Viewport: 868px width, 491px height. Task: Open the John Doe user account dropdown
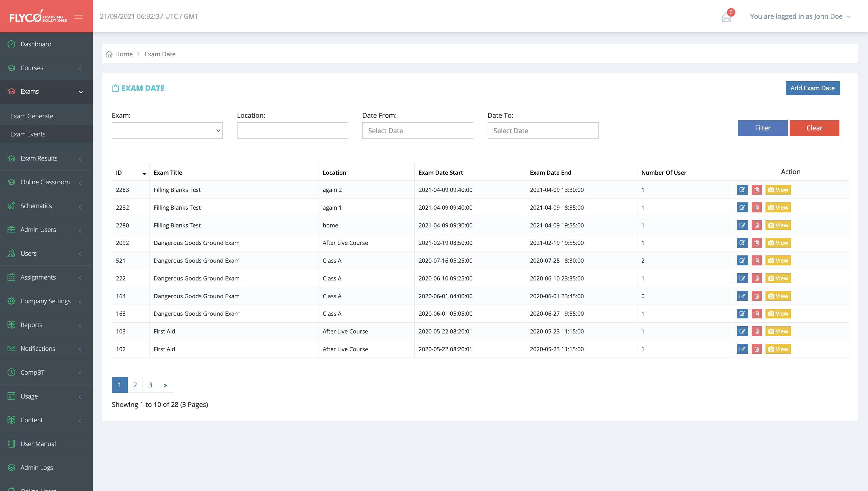click(800, 16)
